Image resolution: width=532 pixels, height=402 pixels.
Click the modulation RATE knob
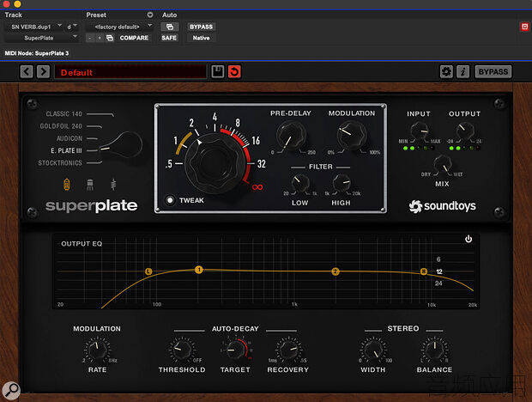point(97,350)
